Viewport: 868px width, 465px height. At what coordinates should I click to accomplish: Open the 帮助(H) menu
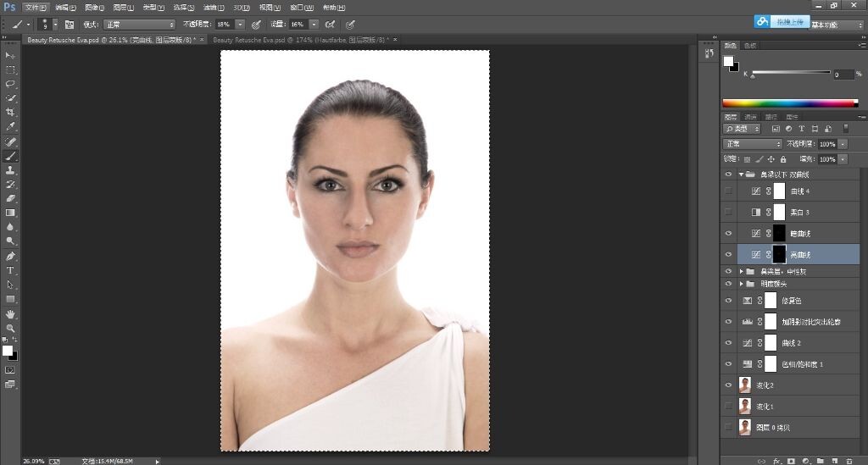pos(334,8)
